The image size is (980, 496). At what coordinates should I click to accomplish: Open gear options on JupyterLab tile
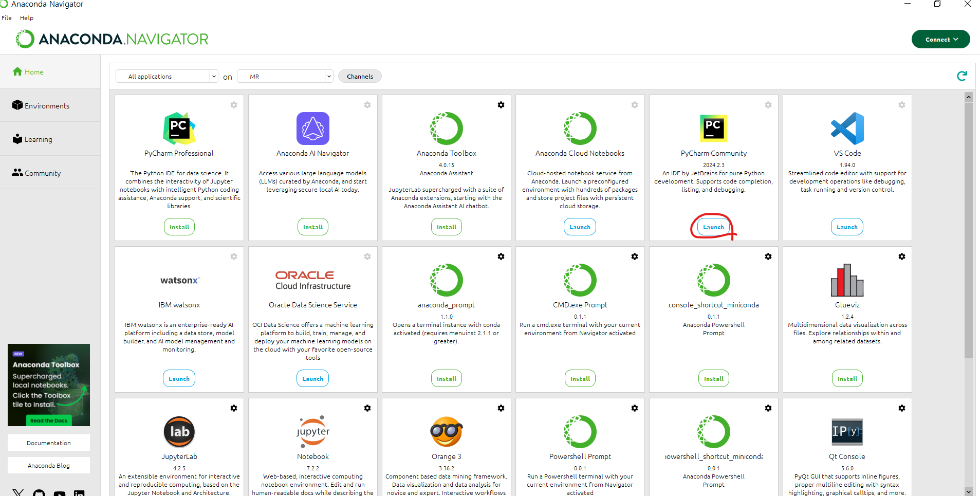click(x=233, y=408)
